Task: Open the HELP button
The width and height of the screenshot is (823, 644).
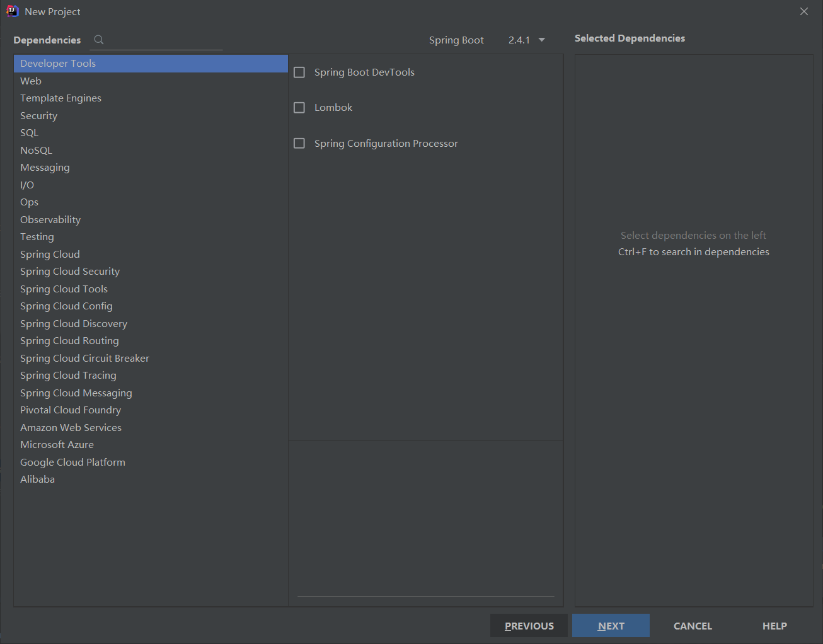Action: (x=774, y=626)
